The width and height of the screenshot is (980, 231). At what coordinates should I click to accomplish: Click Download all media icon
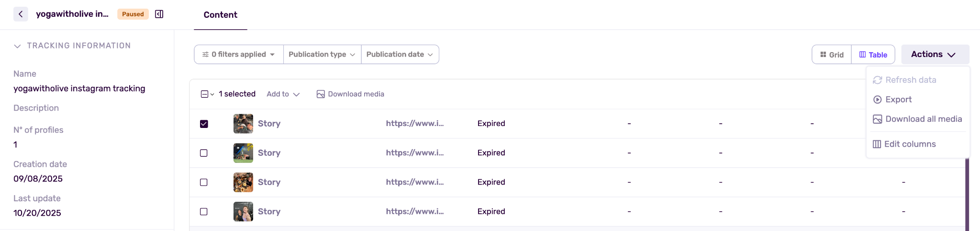[x=878, y=119]
